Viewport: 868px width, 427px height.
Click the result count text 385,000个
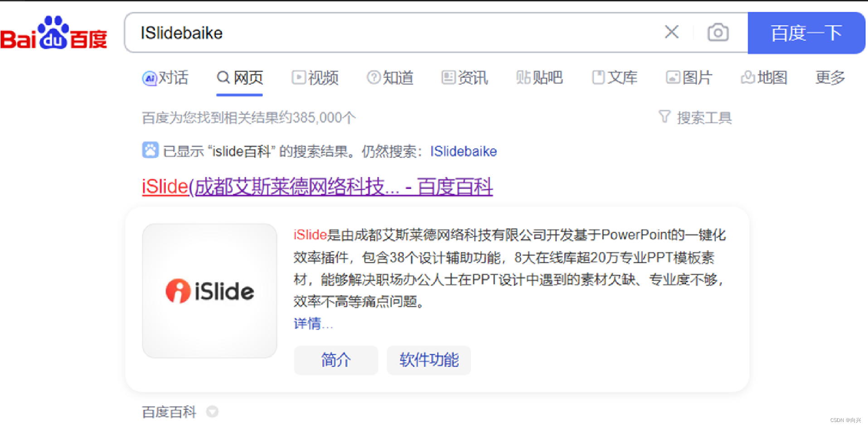324,118
